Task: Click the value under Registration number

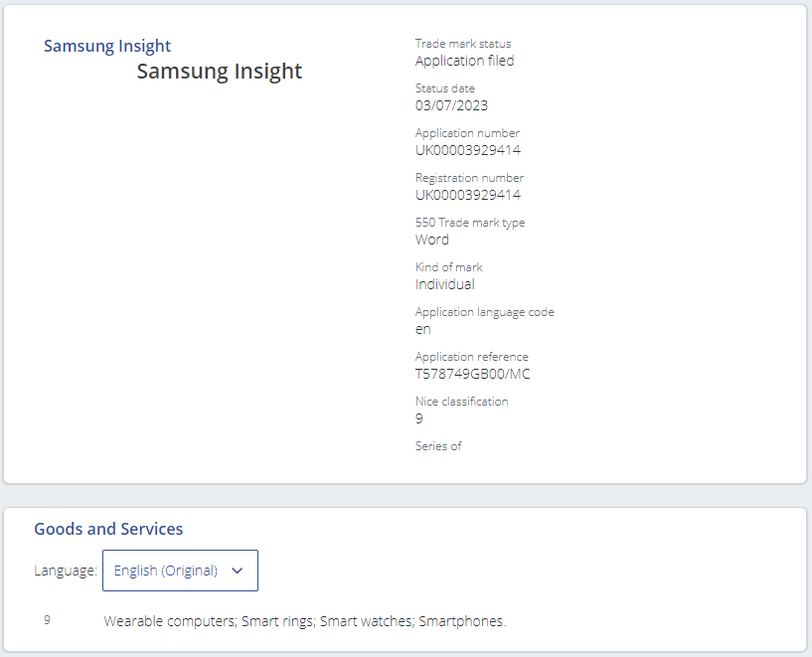Action: pos(467,195)
